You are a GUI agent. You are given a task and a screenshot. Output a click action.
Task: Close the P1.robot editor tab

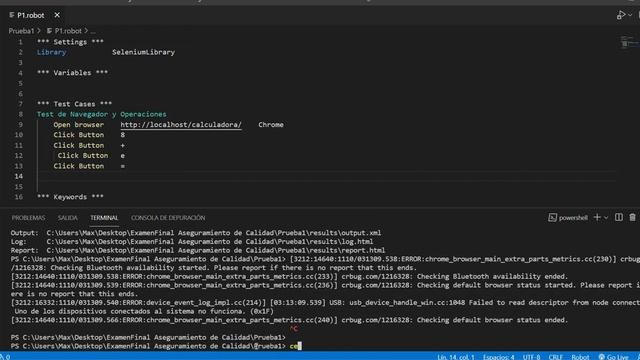point(57,15)
